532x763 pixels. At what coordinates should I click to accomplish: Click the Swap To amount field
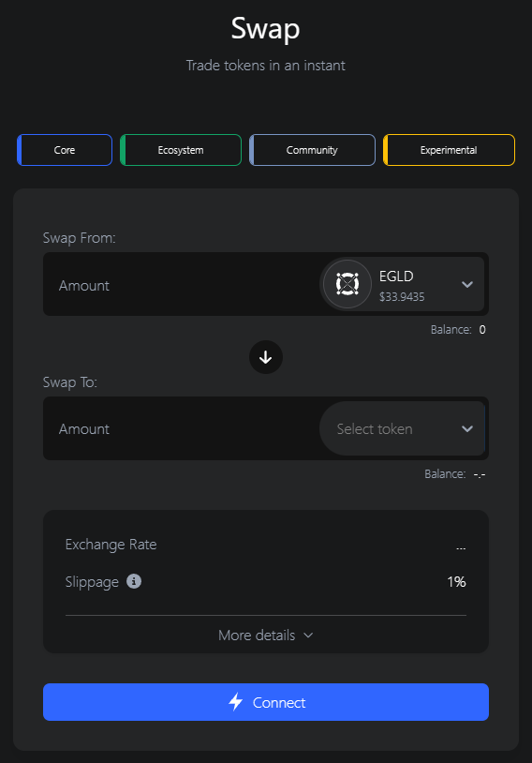(x=181, y=428)
